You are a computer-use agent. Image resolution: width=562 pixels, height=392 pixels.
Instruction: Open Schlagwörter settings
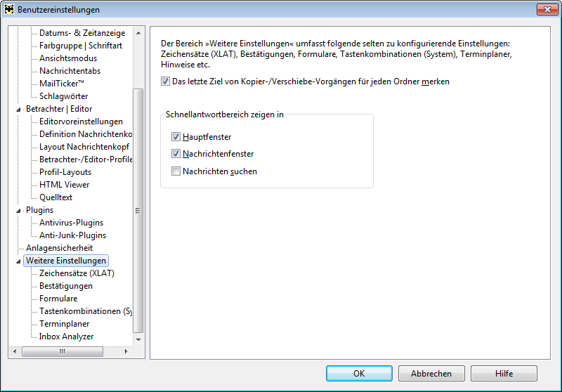(63, 96)
